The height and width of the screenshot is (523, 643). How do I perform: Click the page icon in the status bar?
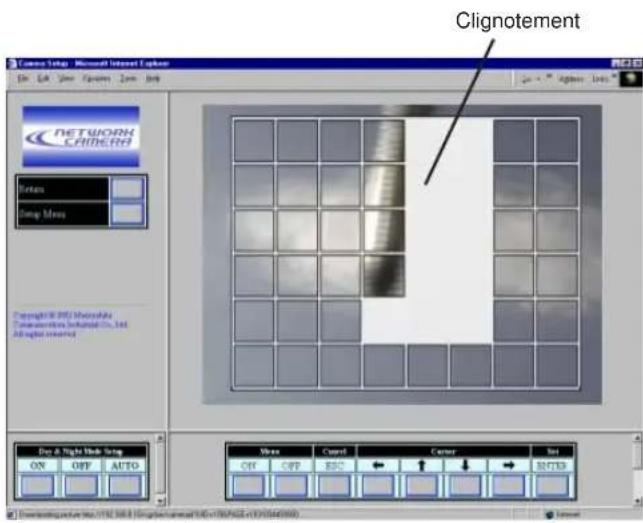point(12,514)
